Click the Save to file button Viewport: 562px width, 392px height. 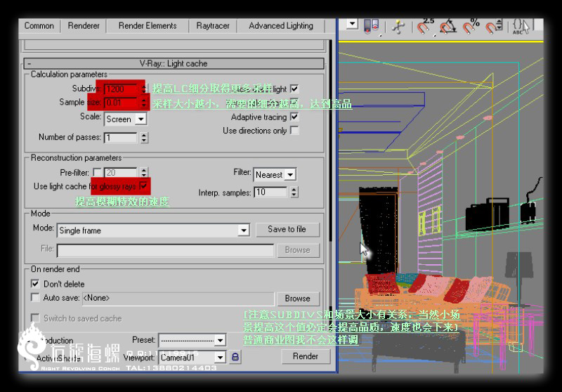[287, 229]
